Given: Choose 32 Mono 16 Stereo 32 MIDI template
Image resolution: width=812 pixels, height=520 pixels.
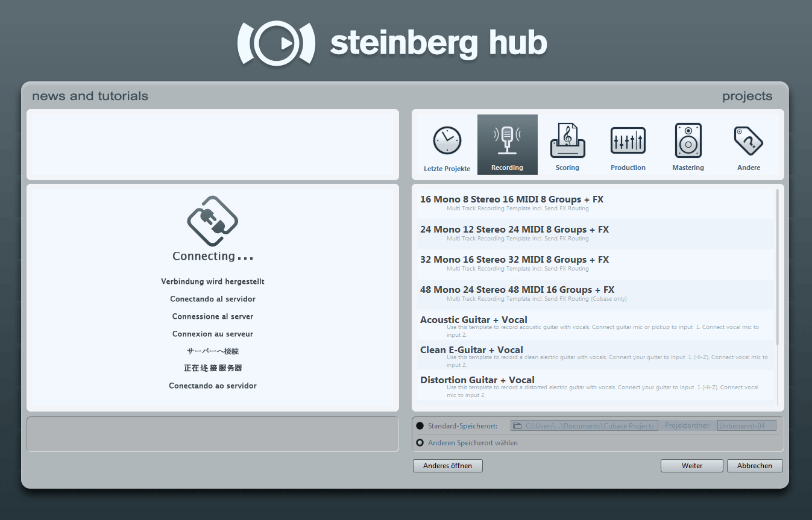Looking at the screenshot, I should 596,265.
